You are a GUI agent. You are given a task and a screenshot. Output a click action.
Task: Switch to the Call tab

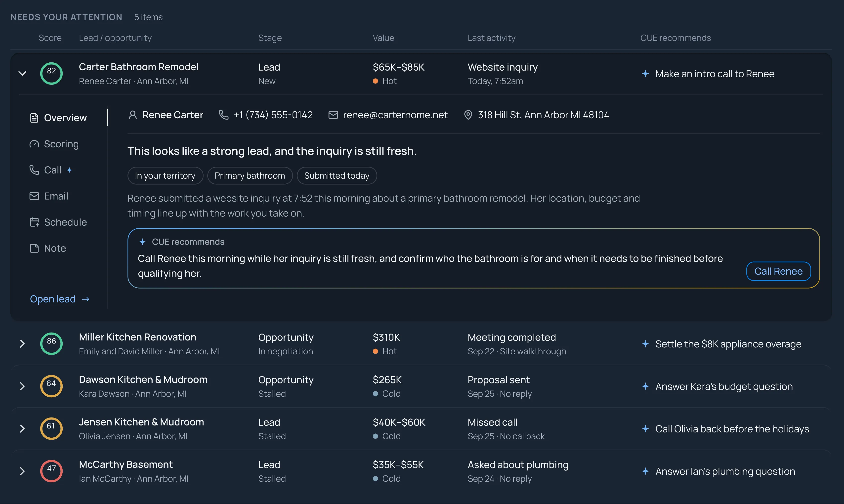(51, 170)
